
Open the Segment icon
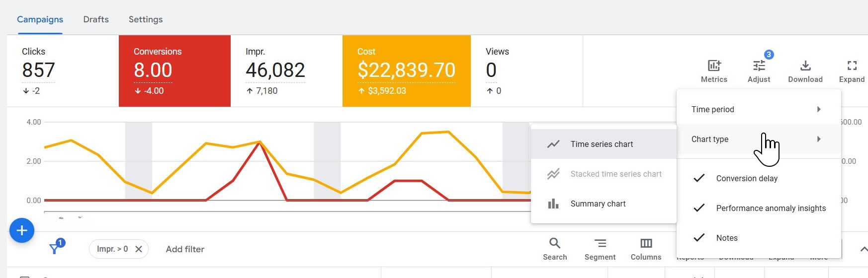tap(600, 243)
